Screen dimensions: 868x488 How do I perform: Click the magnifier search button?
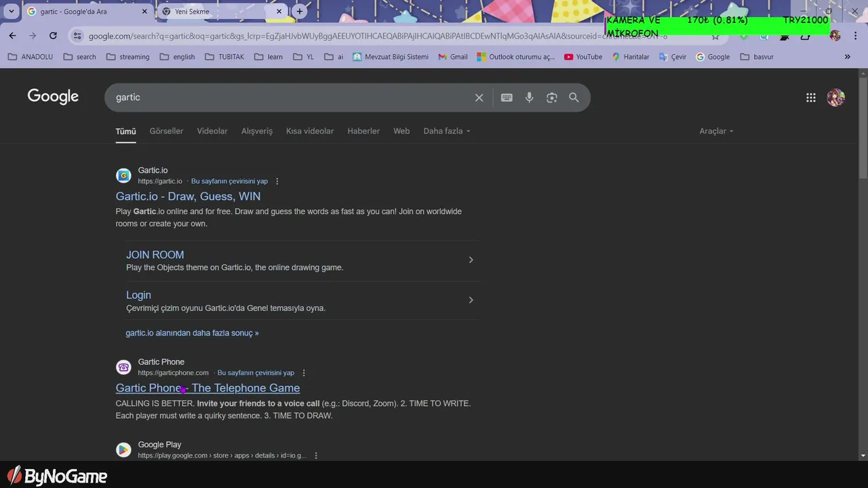point(574,98)
